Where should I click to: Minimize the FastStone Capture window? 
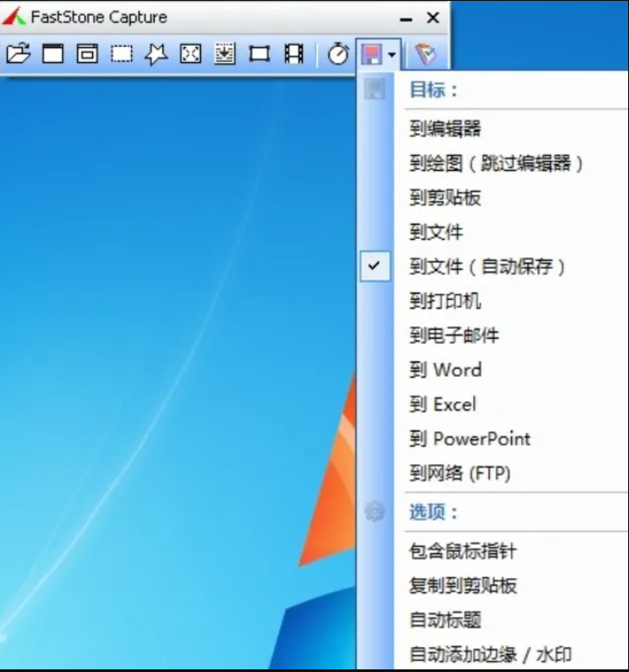pyautogui.click(x=406, y=19)
